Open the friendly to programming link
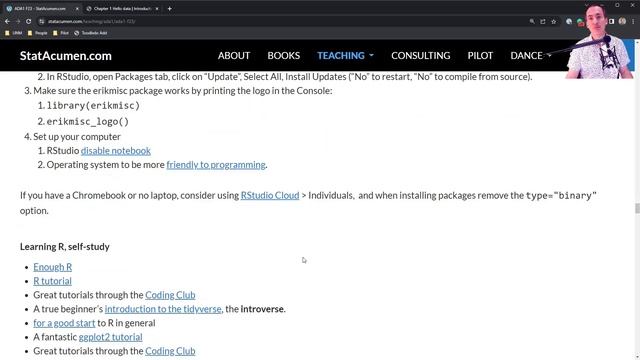Viewport: 640px width, 360px height. tap(216, 164)
